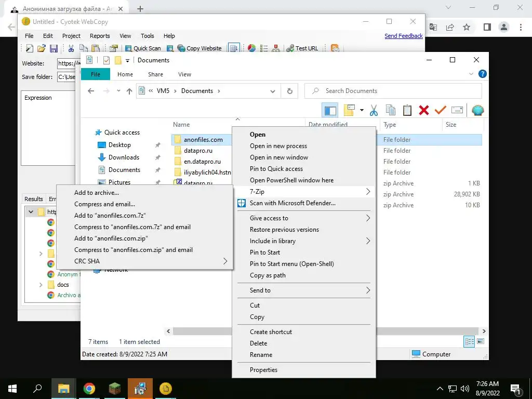Go back with Explorer back arrow

coord(91,91)
